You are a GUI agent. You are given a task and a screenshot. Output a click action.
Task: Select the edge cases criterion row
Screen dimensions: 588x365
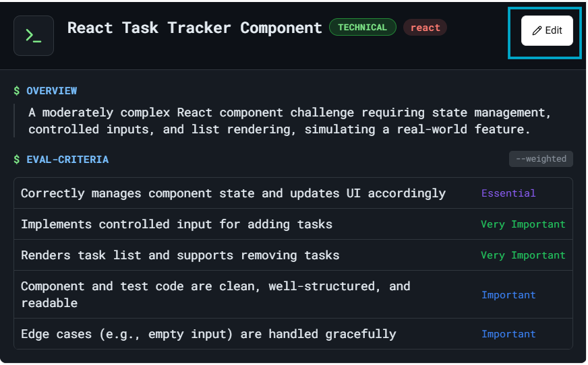point(208,334)
